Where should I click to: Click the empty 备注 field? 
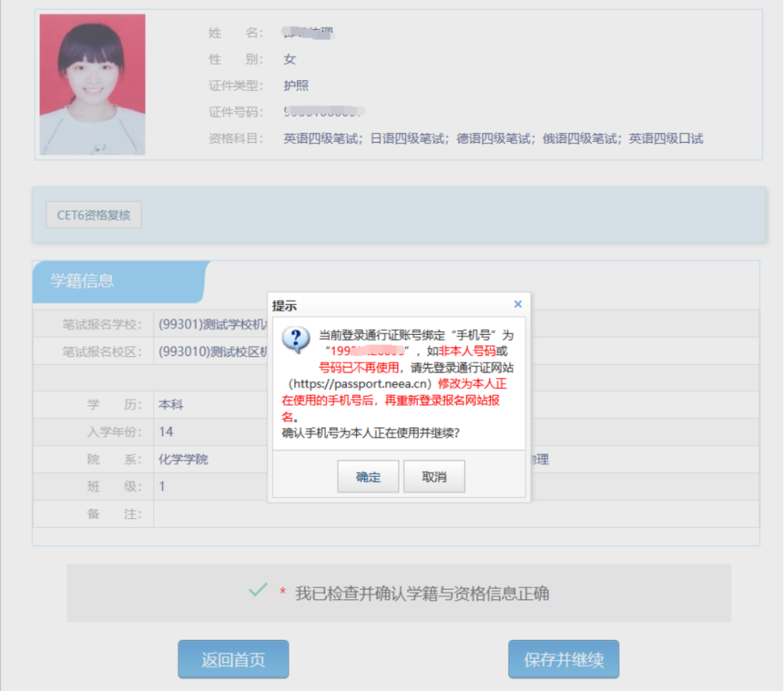(x=212, y=515)
